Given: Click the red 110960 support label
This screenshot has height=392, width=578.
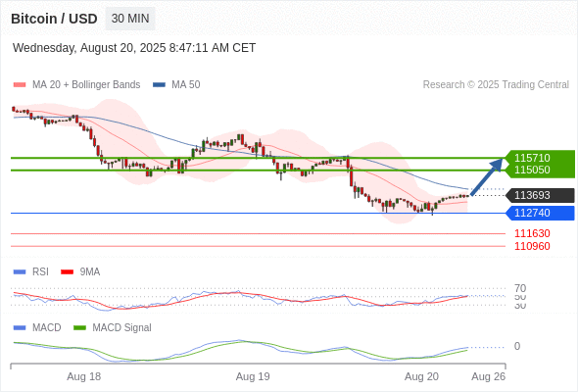Looking at the screenshot, I should (532, 246).
